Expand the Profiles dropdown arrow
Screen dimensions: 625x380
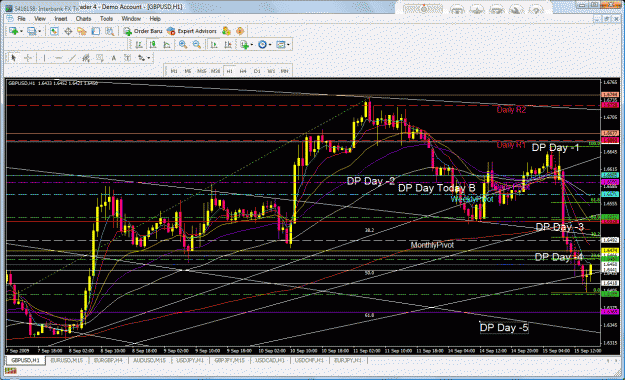click(39, 31)
